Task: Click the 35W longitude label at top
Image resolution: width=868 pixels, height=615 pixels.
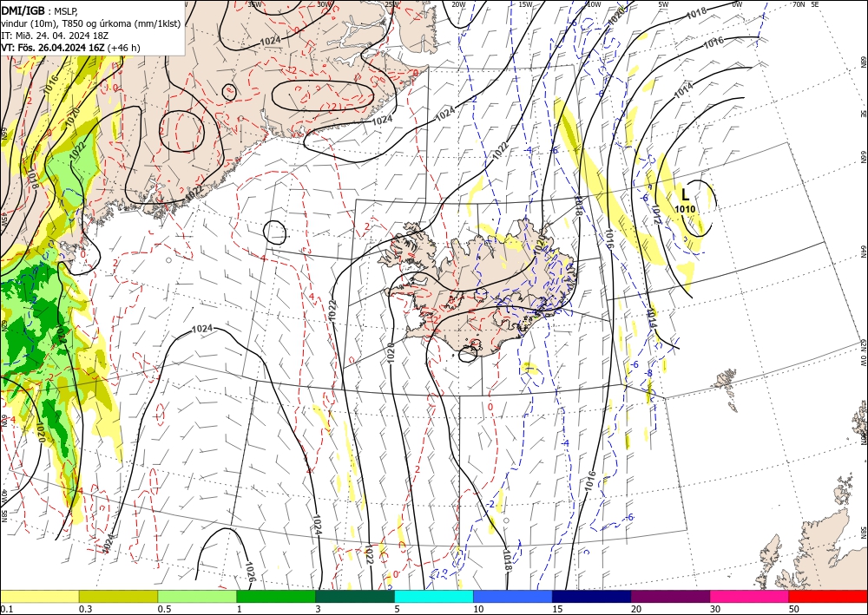Action: pos(254,3)
